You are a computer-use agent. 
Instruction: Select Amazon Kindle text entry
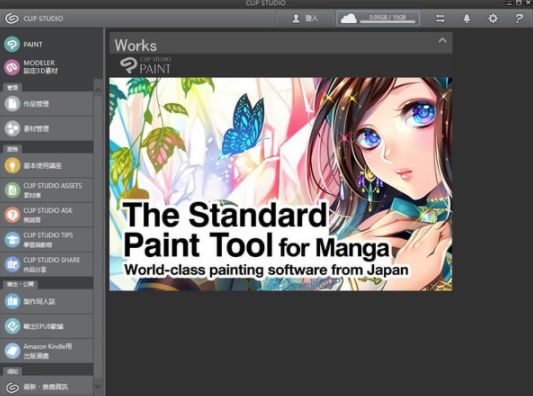48,347
